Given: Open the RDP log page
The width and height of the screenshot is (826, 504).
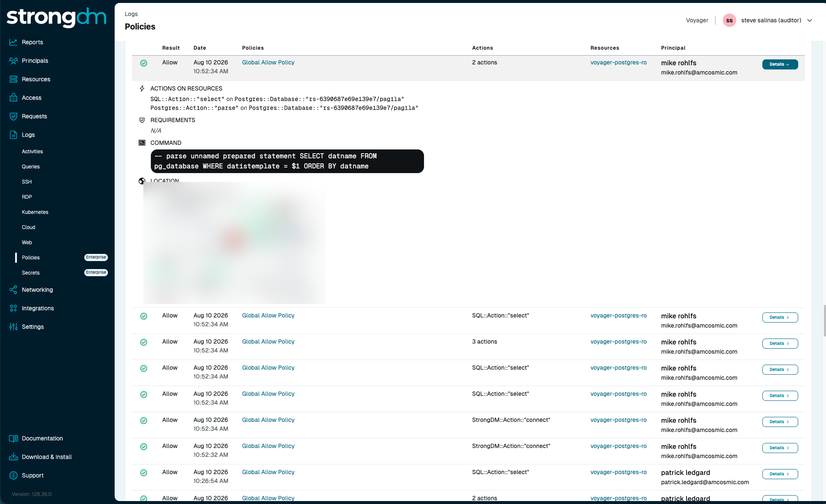Looking at the screenshot, I should point(27,197).
